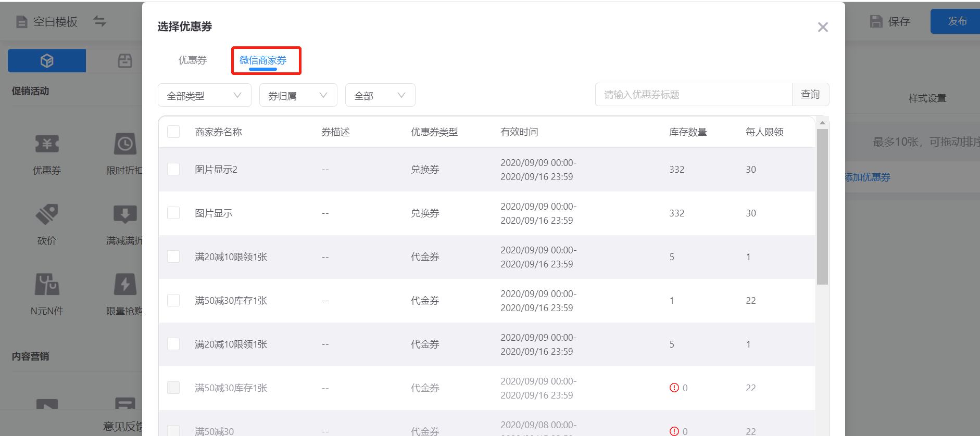Viewport: 980px width, 436px height.
Task: Switch to the 优惠券 tab
Action: 193,60
